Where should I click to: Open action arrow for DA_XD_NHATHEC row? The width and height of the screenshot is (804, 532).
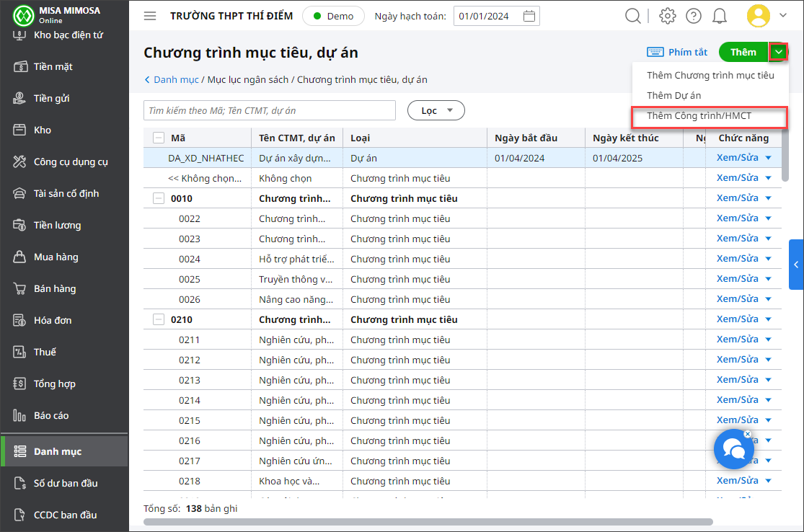tap(768, 158)
